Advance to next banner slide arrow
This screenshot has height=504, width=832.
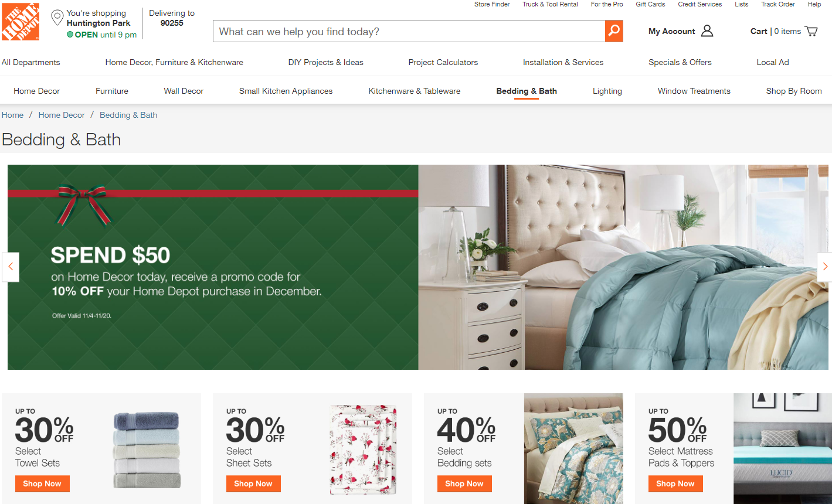pyautogui.click(x=824, y=267)
